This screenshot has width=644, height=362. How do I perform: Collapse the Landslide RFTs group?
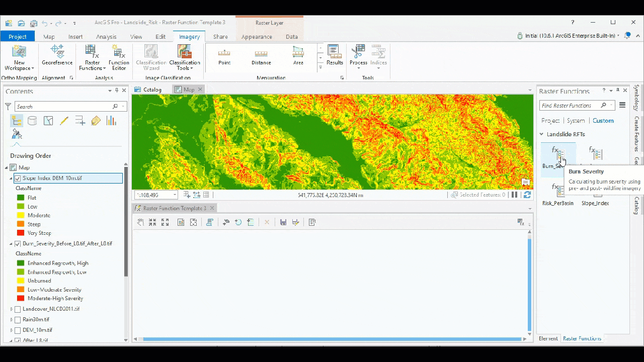(x=542, y=134)
